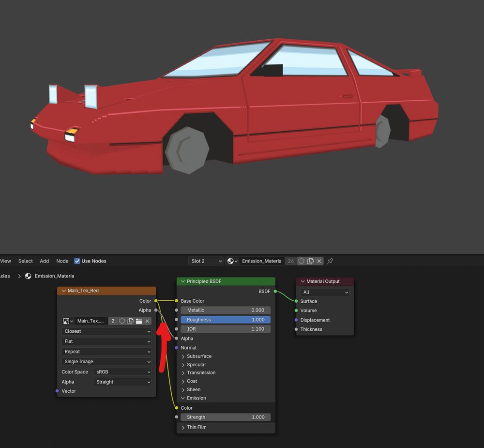Viewport: 484px width, 448px height.
Task: Collapse the Main_Tex_Red node
Action: [64, 291]
